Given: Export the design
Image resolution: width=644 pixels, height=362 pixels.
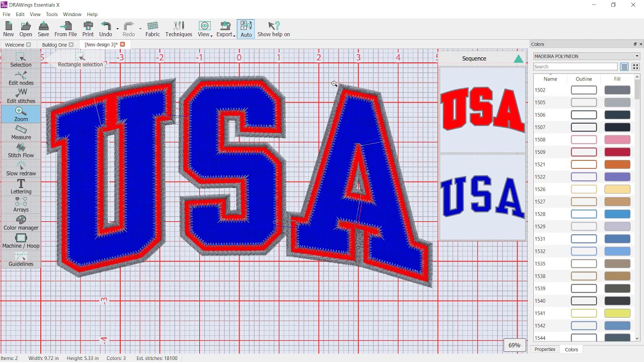Looking at the screenshot, I should click(x=226, y=29).
